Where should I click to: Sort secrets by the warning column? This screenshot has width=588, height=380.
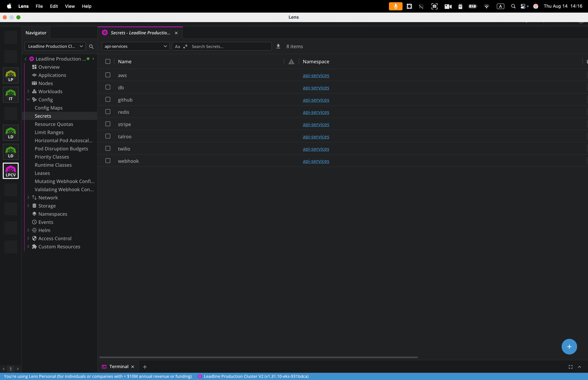coord(291,61)
